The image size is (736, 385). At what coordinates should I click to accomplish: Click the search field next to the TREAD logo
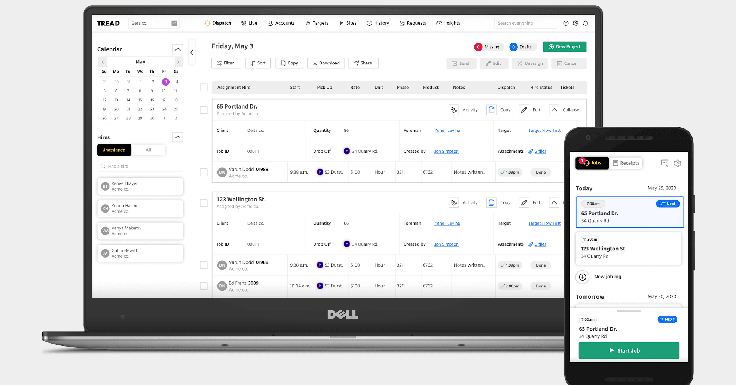coord(153,23)
